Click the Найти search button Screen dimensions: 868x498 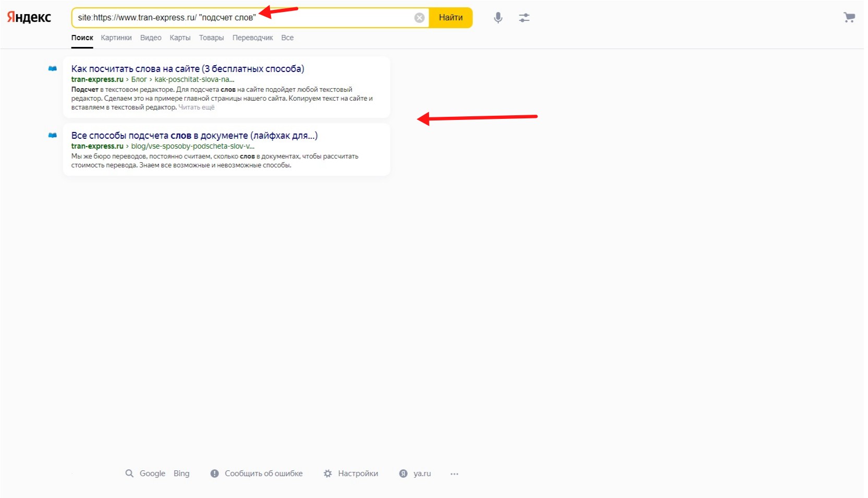[451, 18]
